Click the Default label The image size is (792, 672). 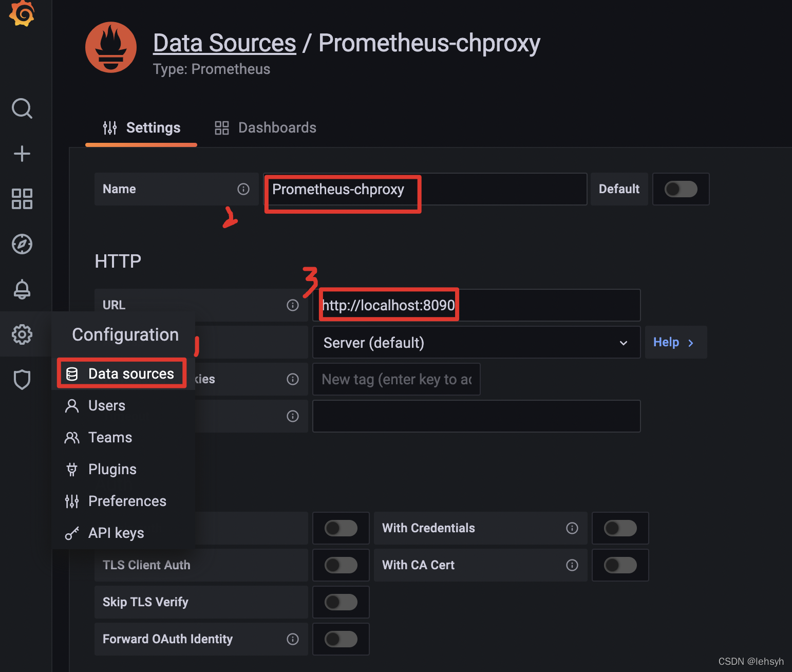click(619, 189)
